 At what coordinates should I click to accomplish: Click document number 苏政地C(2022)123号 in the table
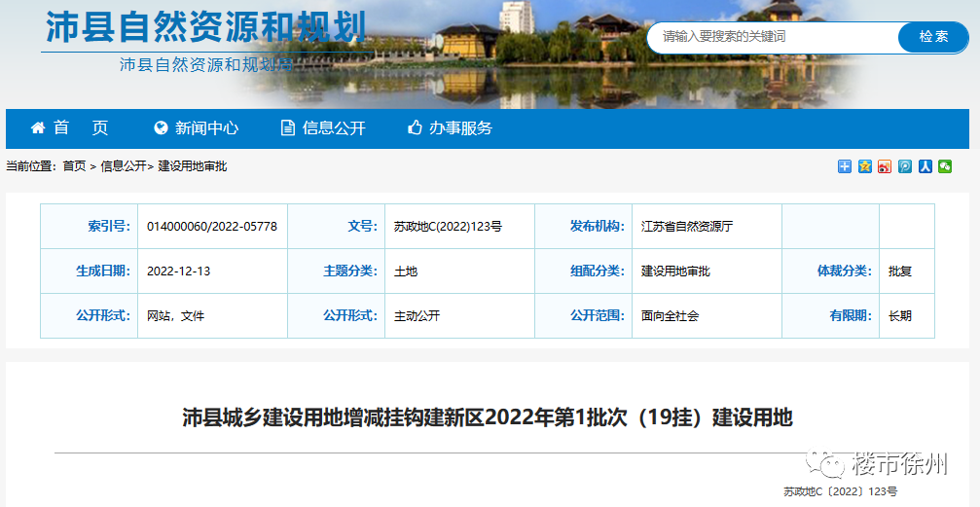click(448, 227)
